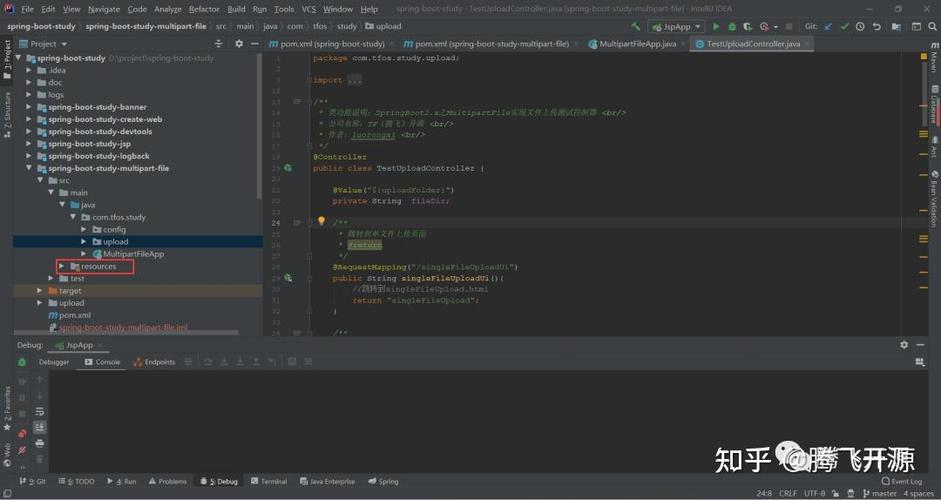Expand the resources folder in project tree
The height and width of the screenshot is (500, 941).
click(x=61, y=266)
